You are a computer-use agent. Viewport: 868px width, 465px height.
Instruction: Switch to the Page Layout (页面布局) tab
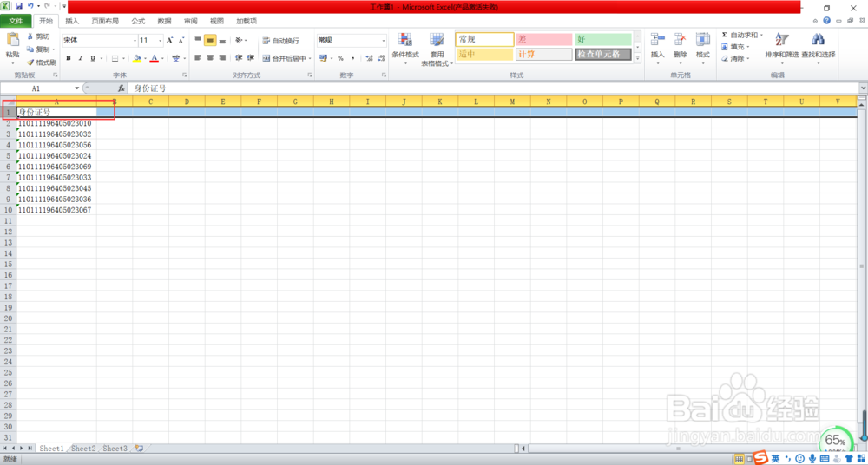coord(105,21)
